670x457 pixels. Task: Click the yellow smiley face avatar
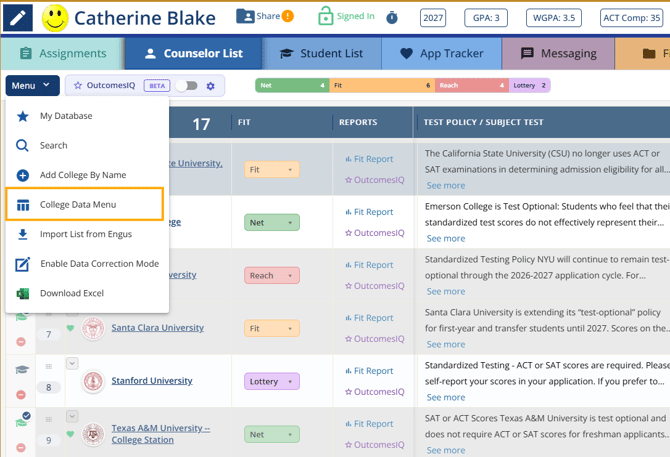pyautogui.click(x=55, y=18)
